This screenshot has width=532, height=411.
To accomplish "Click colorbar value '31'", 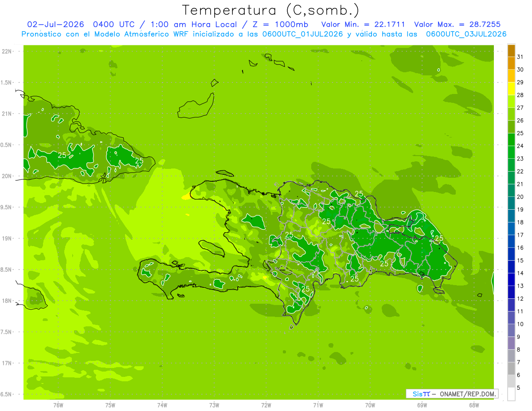I will point(520,57).
